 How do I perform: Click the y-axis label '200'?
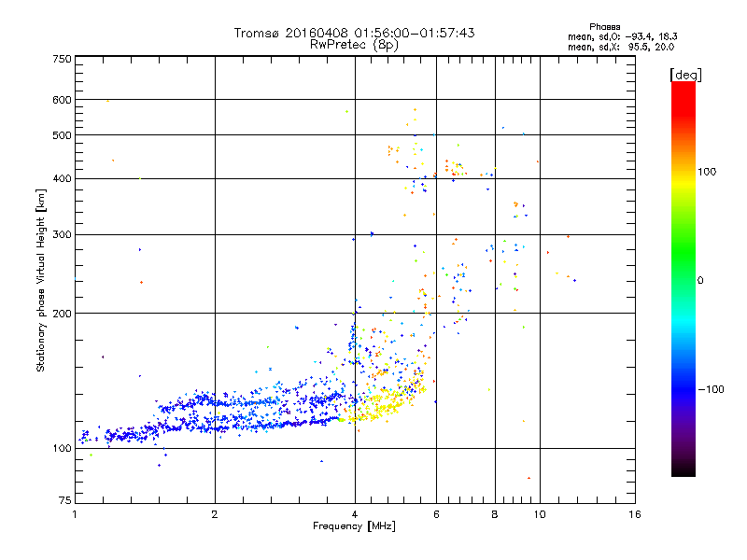pyautogui.click(x=62, y=314)
